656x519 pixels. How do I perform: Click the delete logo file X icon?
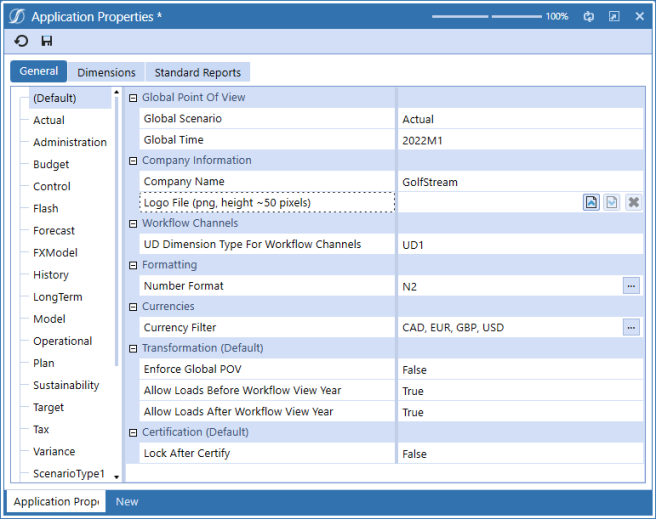[x=632, y=202]
